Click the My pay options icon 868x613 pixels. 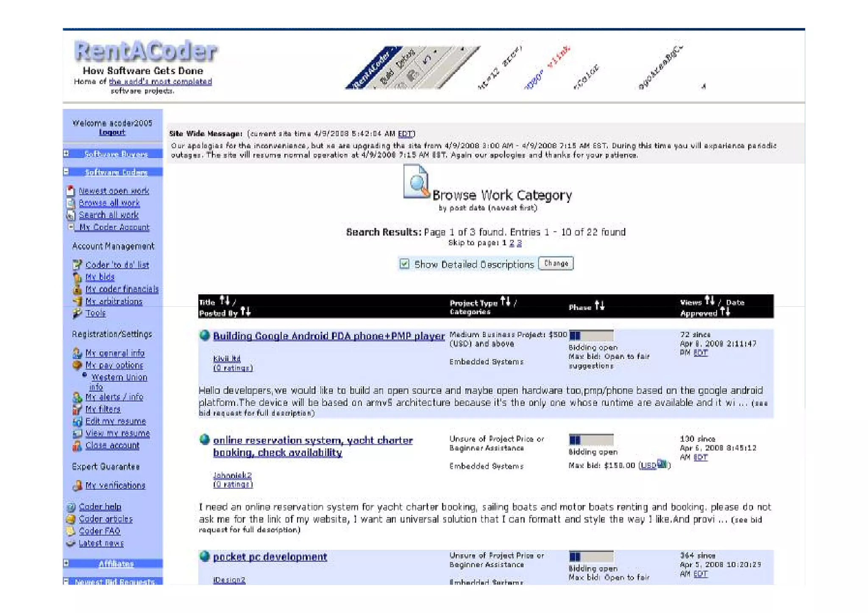(77, 365)
